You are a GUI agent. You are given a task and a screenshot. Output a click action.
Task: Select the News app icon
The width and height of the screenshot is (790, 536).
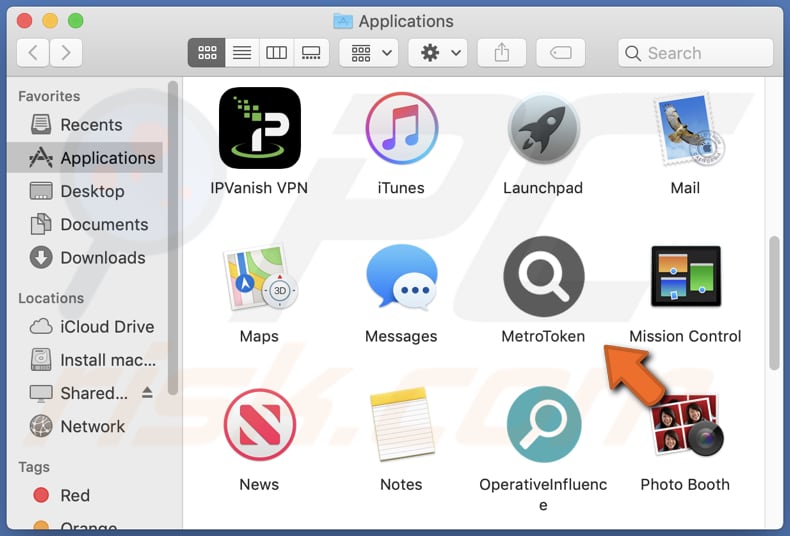click(259, 424)
